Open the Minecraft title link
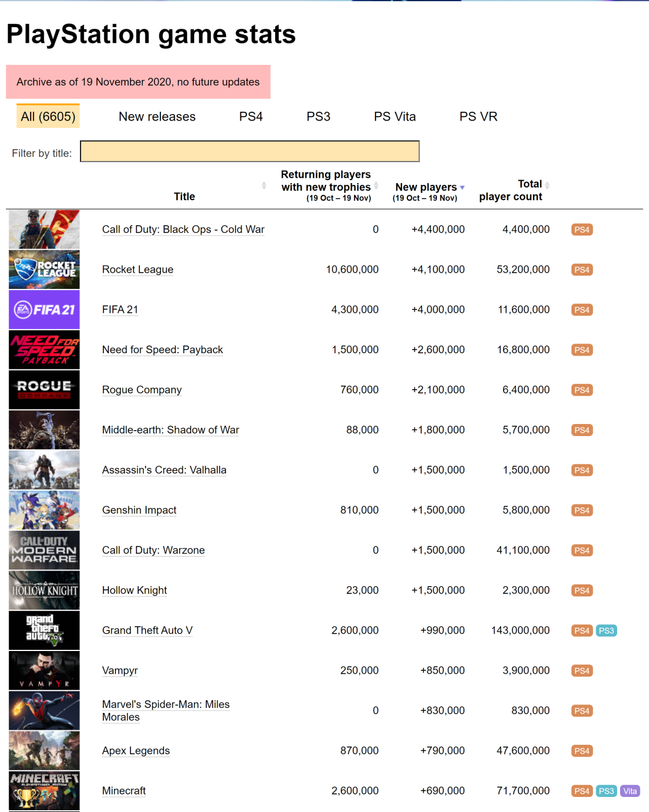 click(124, 791)
